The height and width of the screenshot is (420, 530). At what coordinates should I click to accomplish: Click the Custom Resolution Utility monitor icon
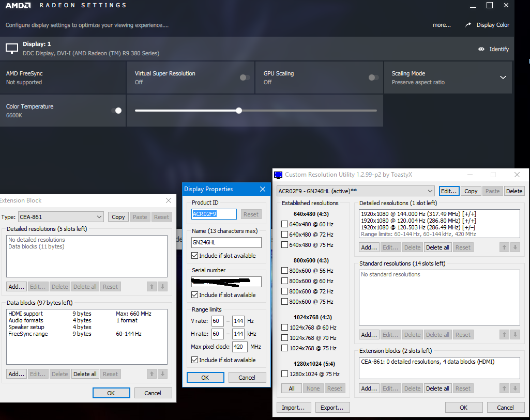pos(278,175)
